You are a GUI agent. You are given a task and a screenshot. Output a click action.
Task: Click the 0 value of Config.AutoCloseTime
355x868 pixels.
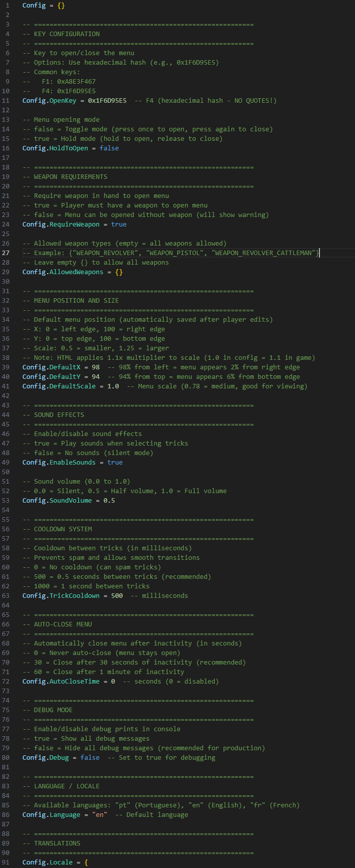113,681
